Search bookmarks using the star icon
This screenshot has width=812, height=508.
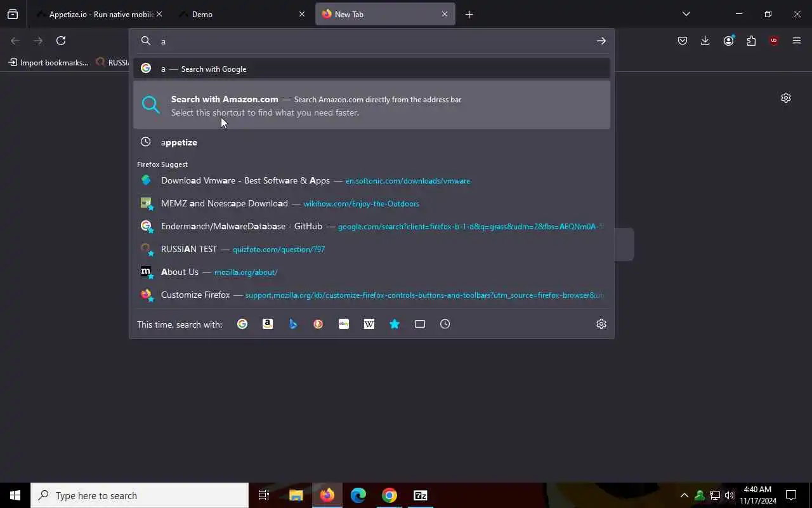click(x=395, y=324)
